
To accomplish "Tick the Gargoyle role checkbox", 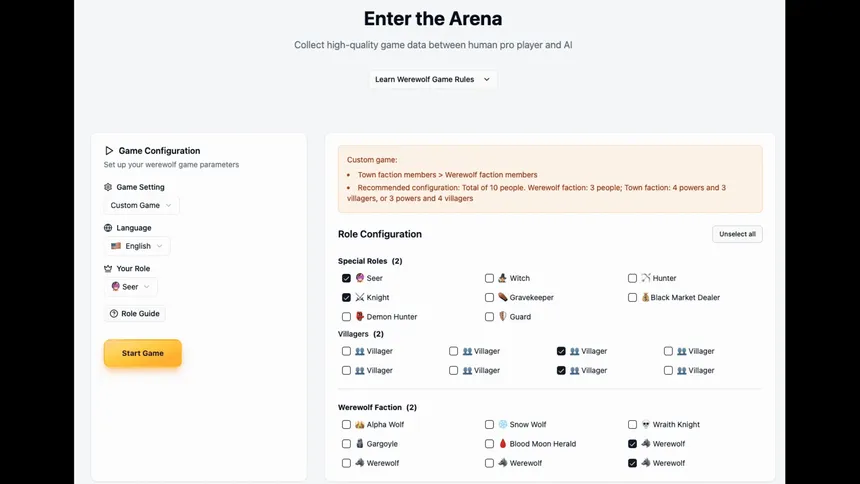I will click(346, 443).
